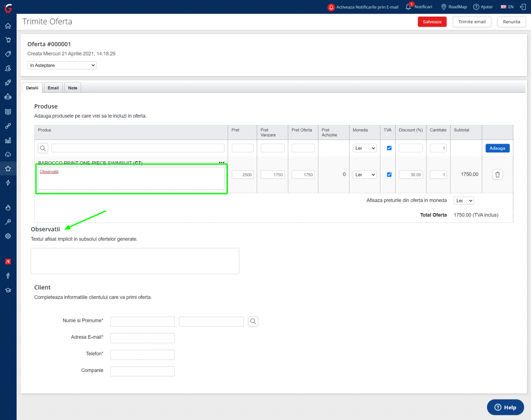Click the empty Pret field in new row
This screenshot has height=420, width=531.
click(x=243, y=148)
